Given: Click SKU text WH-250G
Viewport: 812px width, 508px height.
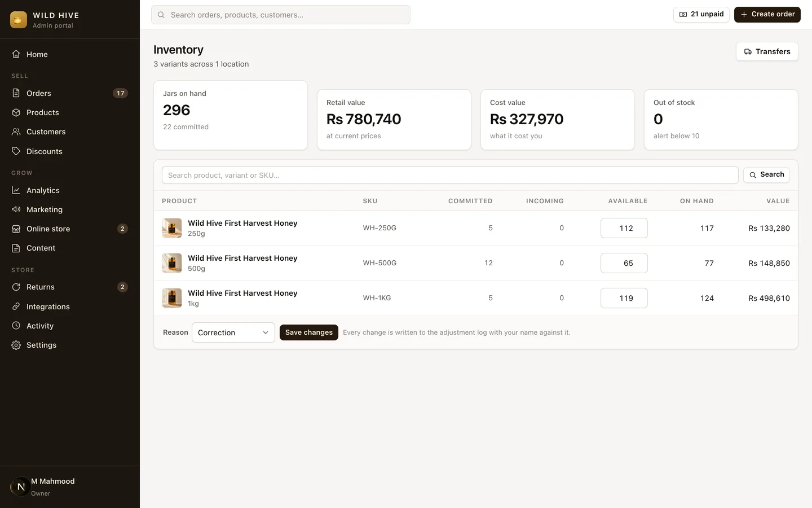Looking at the screenshot, I should (379, 228).
